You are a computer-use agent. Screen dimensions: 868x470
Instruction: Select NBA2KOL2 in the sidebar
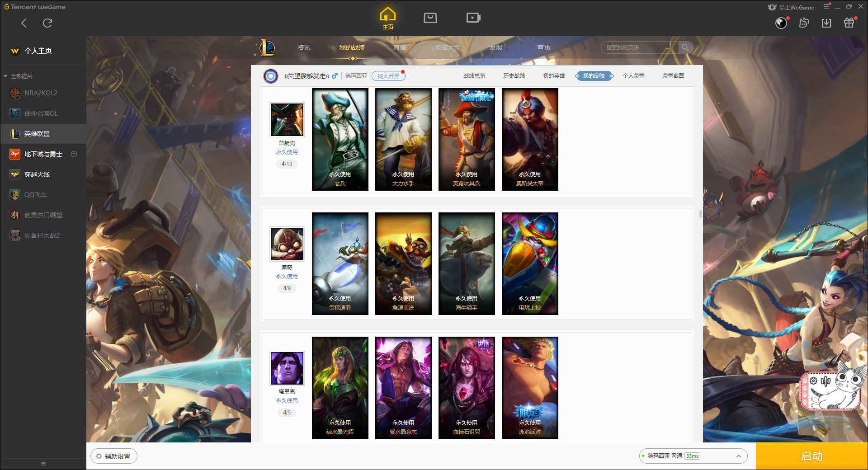pos(43,93)
